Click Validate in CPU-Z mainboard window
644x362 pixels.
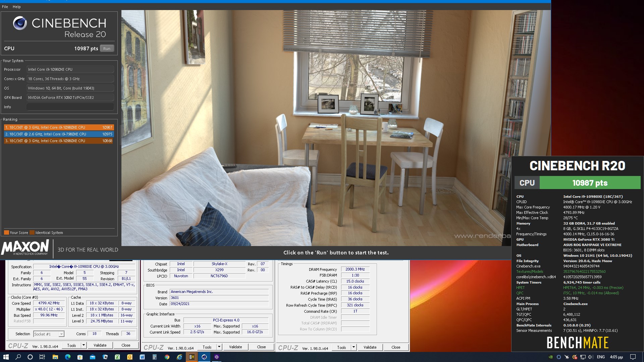click(x=235, y=347)
